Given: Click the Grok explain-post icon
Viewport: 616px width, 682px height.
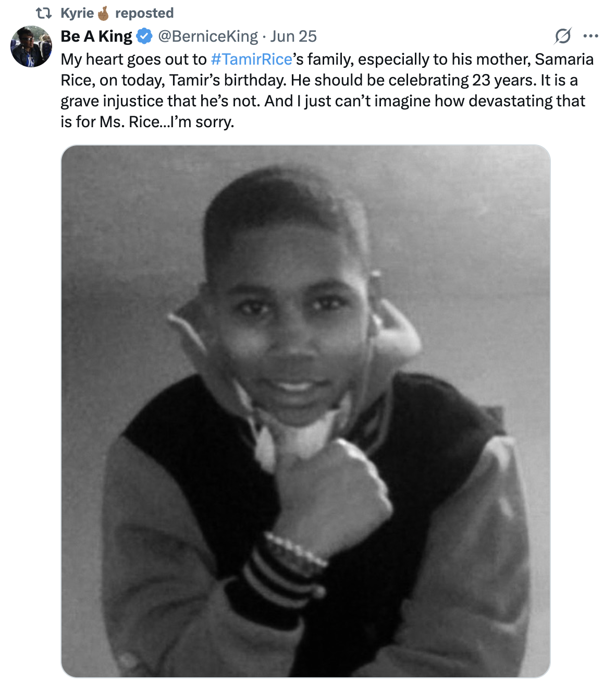Looking at the screenshot, I should 563,36.
